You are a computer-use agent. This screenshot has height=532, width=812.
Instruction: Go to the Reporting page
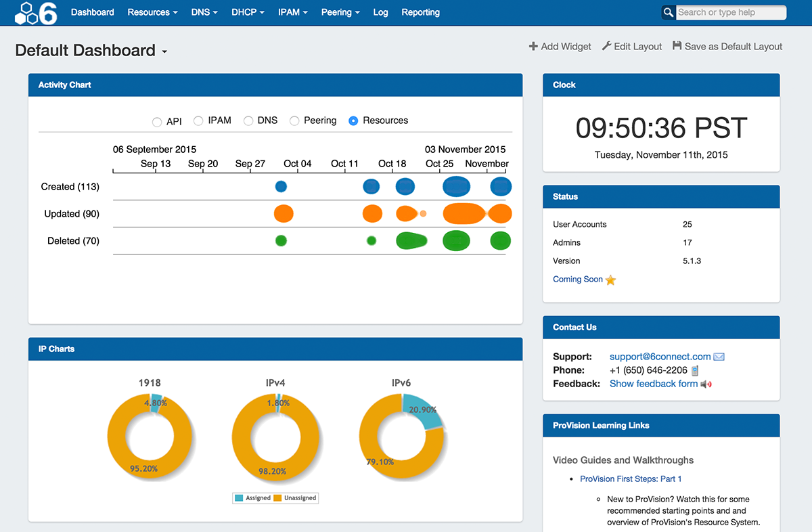pyautogui.click(x=420, y=12)
